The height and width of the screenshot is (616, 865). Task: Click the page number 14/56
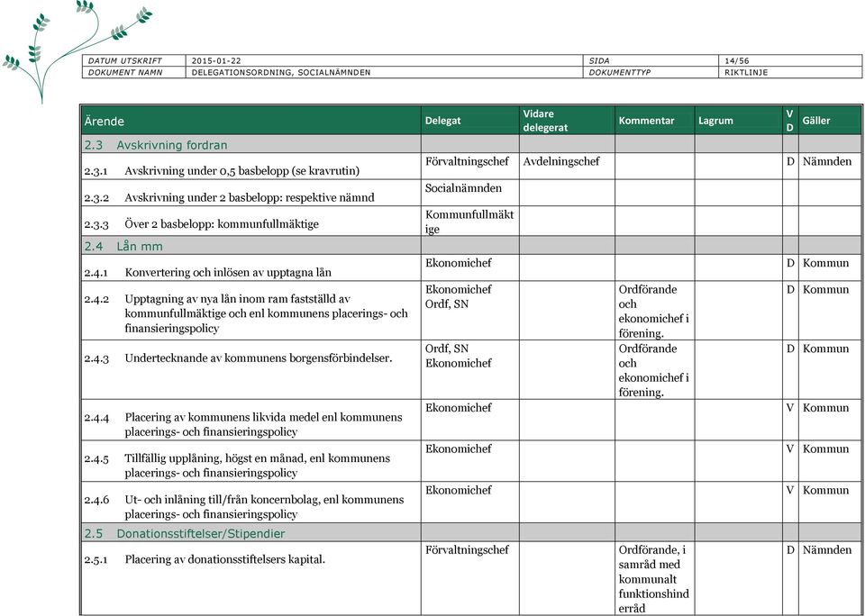pyautogui.click(x=736, y=61)
